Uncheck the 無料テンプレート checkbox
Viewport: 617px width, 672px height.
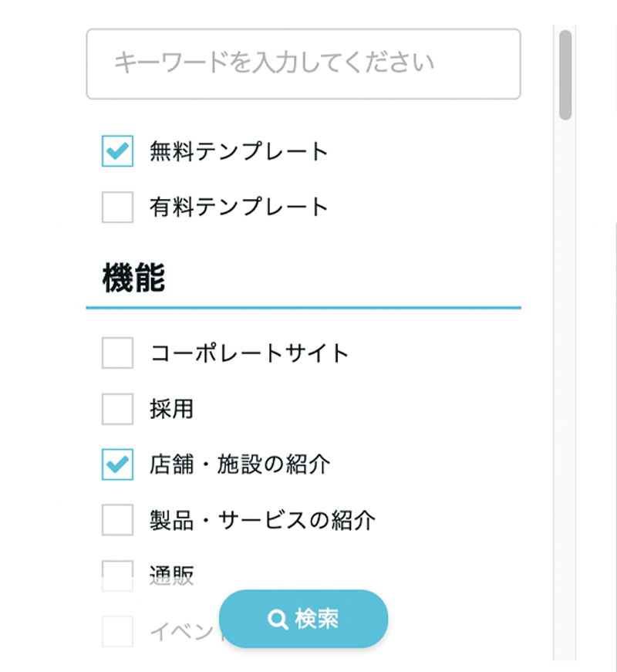coord(117,151)
